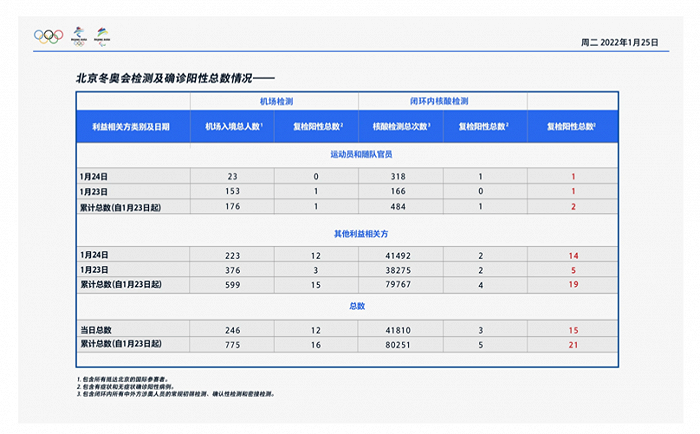The height and width of the screenshot is (434, 700).
Task: Select the cell showing 80251
Action: point(398,345)
